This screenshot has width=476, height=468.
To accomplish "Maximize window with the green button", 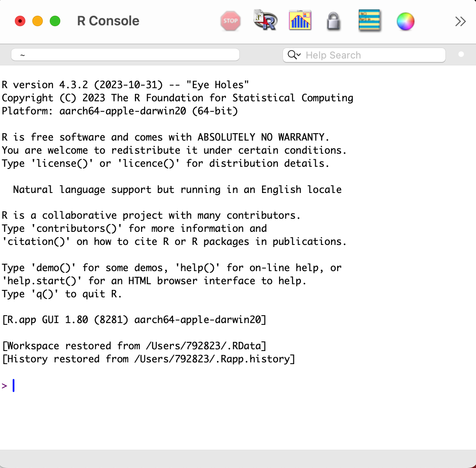I will tap(55, 21).
